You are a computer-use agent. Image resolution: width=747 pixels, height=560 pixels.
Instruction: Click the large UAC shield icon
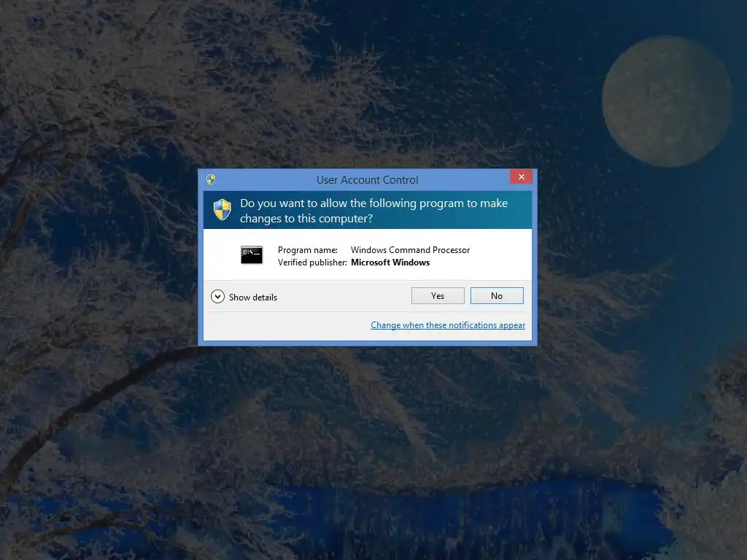222,210
